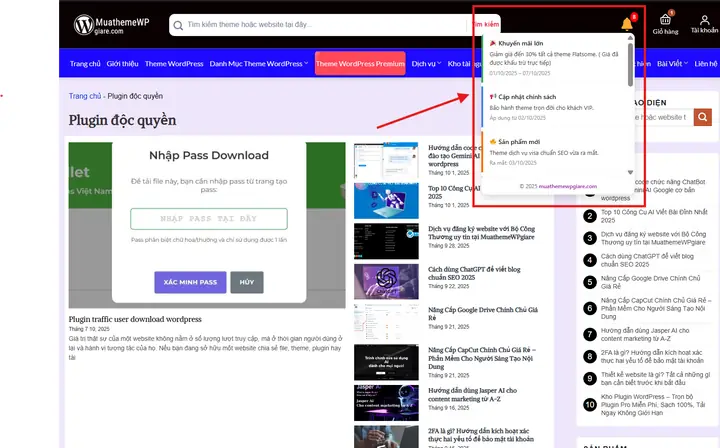720x448 pixels.
Task: Click the Tìm kiếm search submit button
Action: [485, 24]
